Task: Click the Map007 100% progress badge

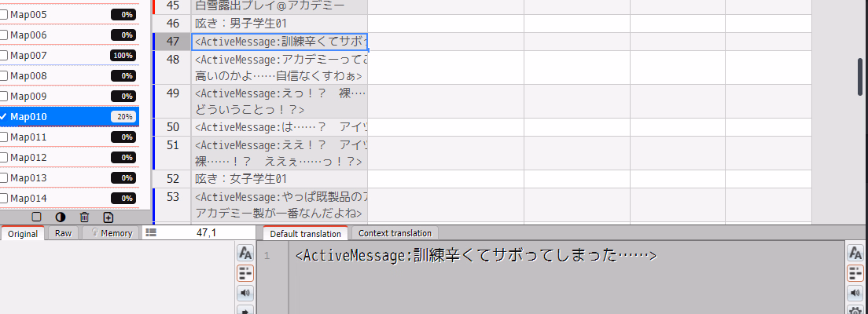Action: (123, 56)
